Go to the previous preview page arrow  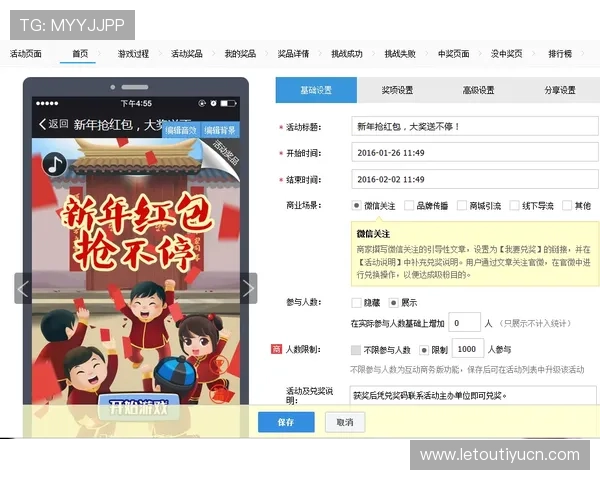click(23, 288)
